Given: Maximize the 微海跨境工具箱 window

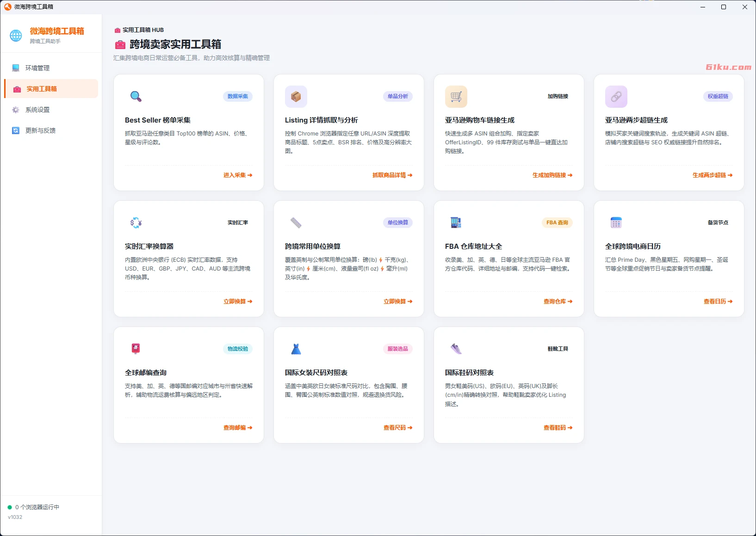Looking at the screenshot, I should click(724, 7).
